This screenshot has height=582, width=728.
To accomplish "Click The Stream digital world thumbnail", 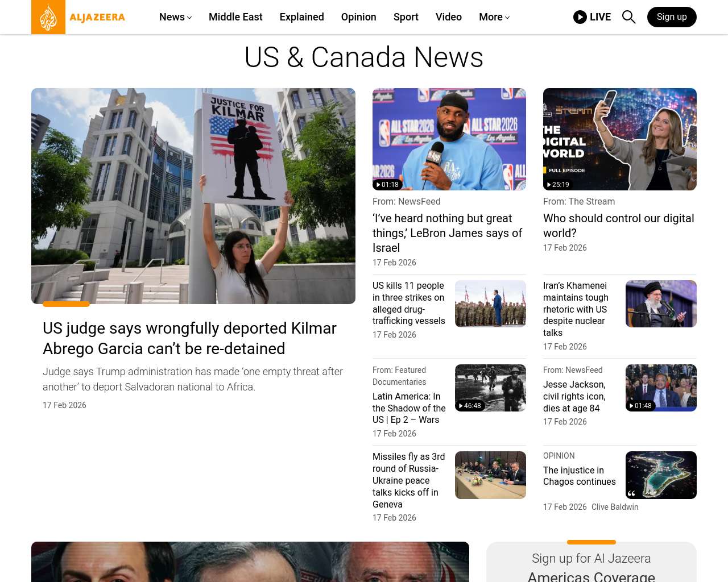I will (620, 139).
